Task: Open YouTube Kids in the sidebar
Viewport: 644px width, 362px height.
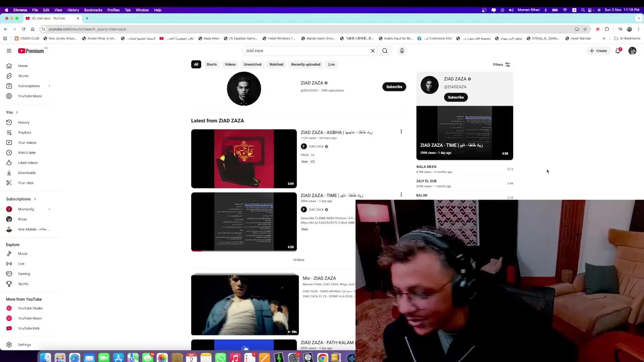Action: point(29,328)
